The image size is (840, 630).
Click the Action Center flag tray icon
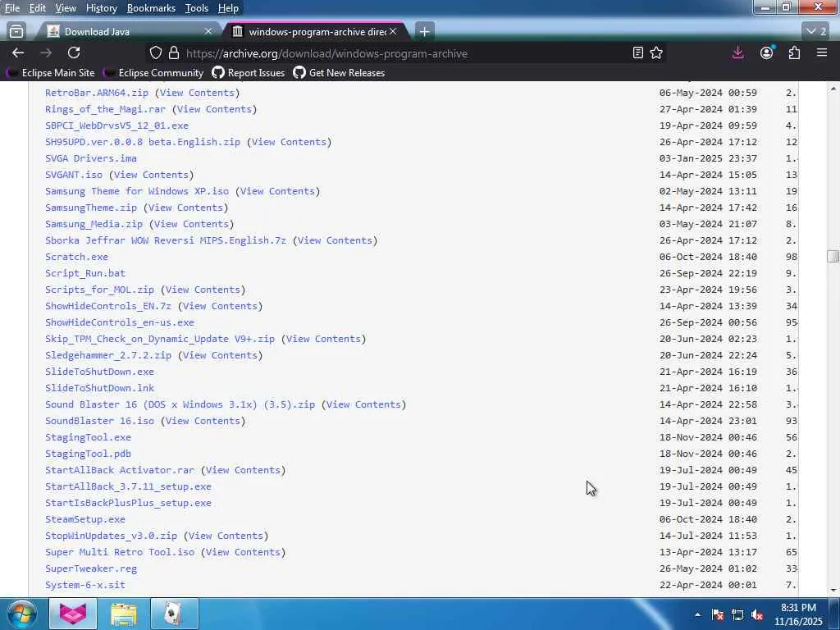click(718, 614)
